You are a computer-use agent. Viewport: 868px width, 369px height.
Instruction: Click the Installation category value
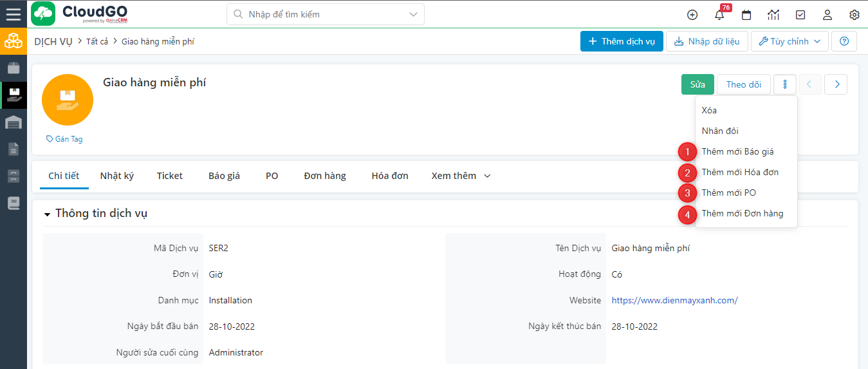click(230, 300)
